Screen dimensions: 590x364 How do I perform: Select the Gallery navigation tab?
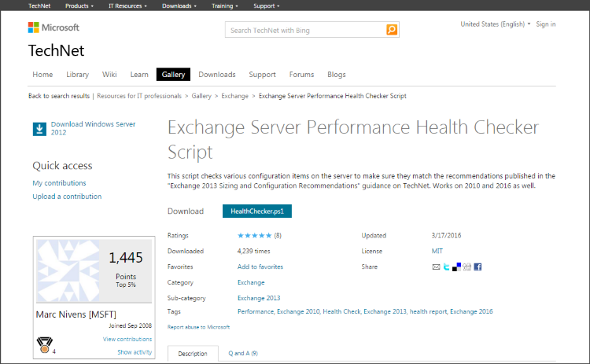pyautogui.click(x=174, y=75)
